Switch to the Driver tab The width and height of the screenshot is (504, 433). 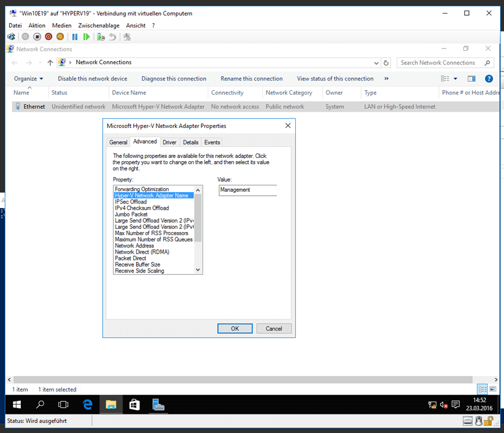click(169, 142)
